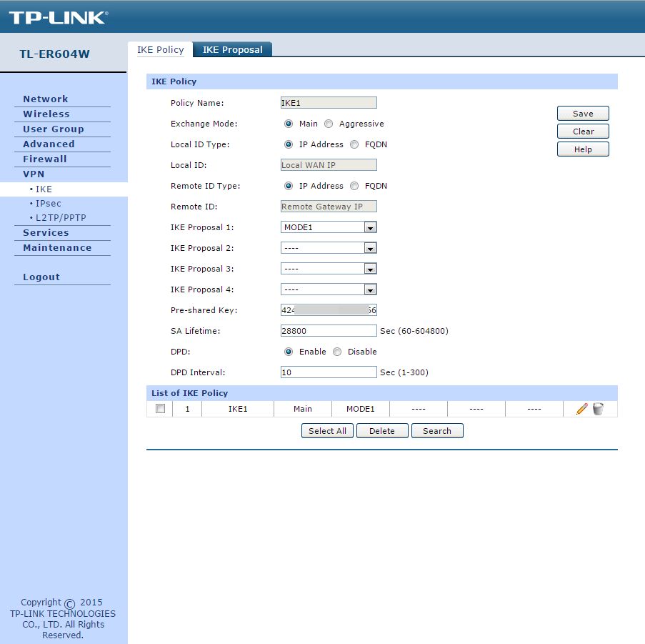Viewport: 645px width, 644px height.
Task: Disable DPD radio option
Action: [x=337, y=352]
